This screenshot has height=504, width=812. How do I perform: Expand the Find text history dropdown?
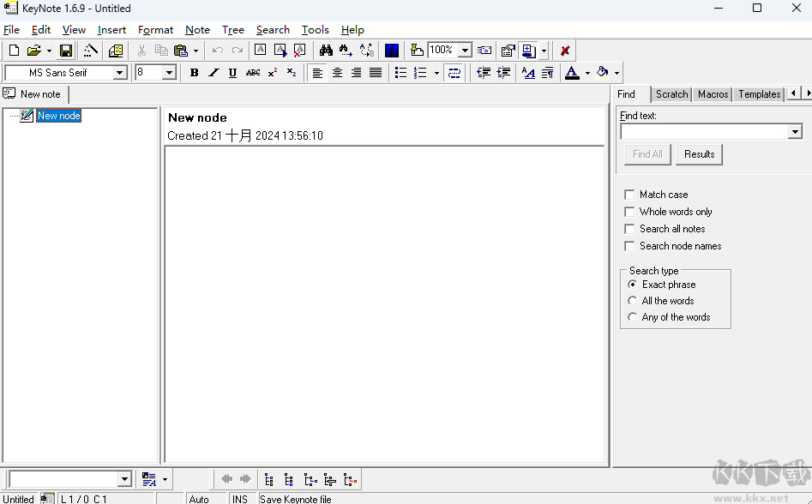[x=795, y=132]
